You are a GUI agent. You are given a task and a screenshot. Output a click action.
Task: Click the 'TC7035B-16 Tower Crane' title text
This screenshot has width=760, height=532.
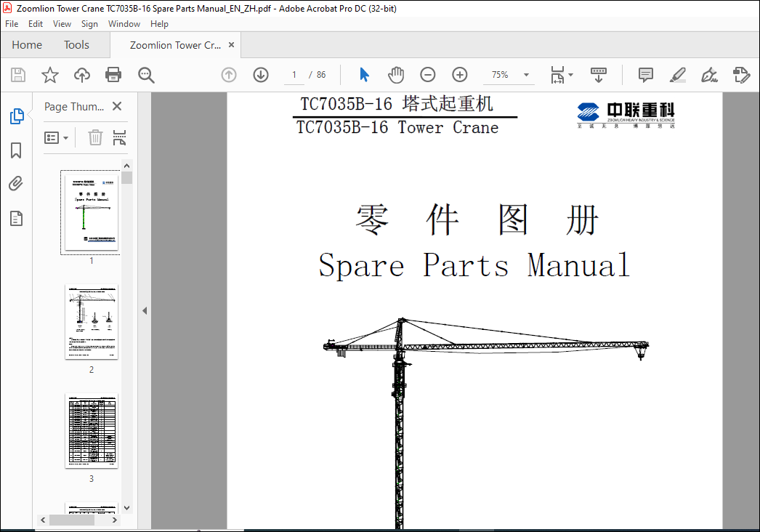pyautogui.click(x=397, y=127)
